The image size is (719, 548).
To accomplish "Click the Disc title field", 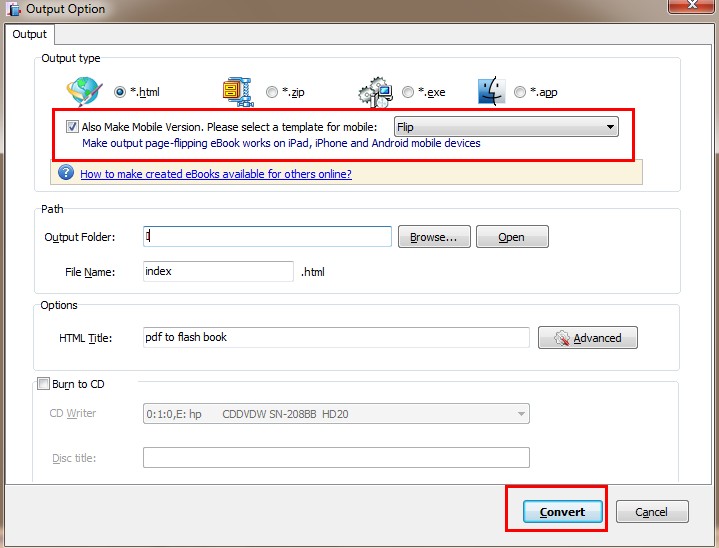I will coord(336,457).
